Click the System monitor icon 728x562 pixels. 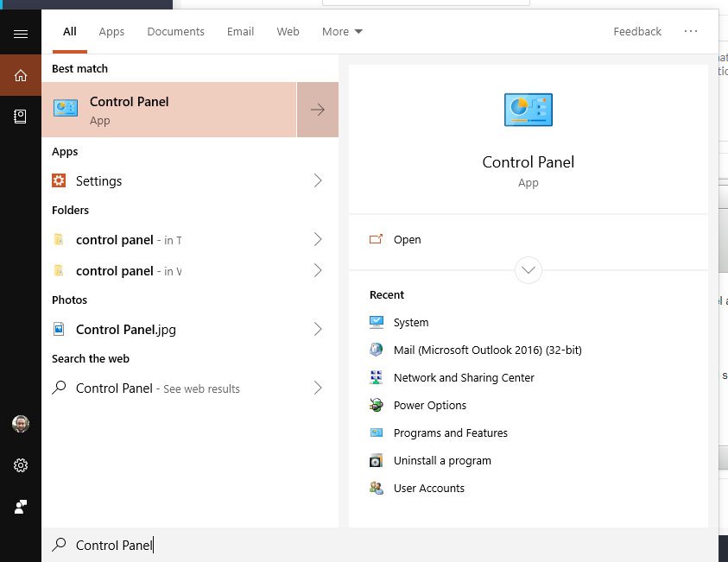(x=377, y=322)
